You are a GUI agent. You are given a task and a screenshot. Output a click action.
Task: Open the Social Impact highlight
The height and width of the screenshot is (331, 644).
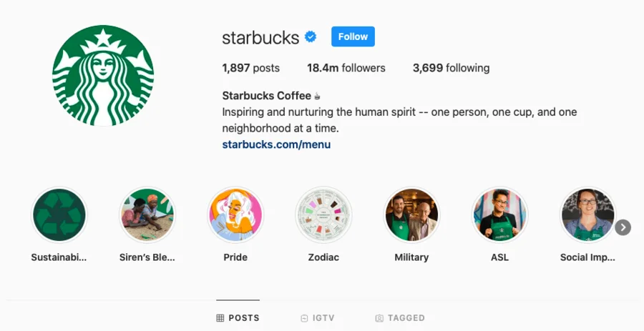coord(587,215)
